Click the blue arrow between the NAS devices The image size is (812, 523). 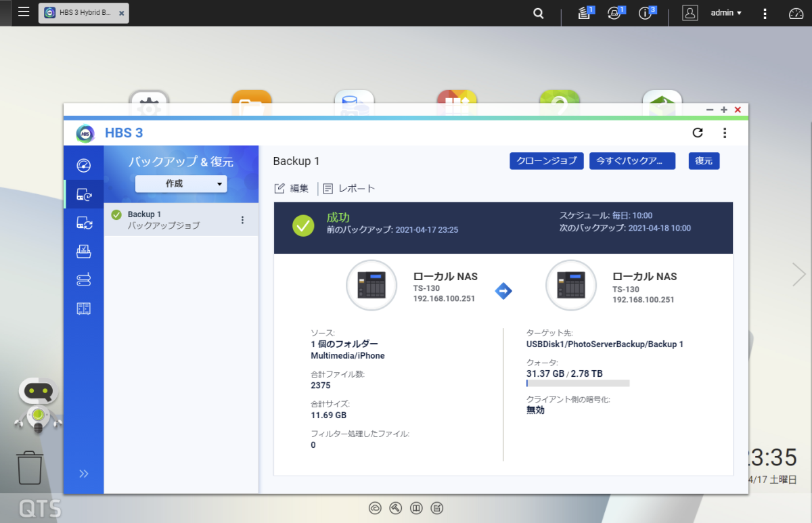coord(503,291)
